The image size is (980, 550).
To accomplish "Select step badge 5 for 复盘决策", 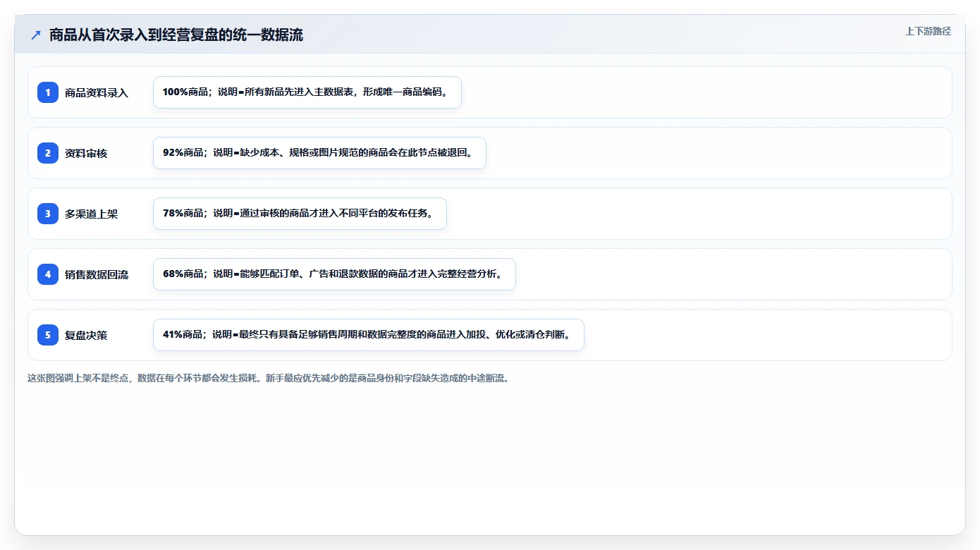I will click(x=48, y=335).
